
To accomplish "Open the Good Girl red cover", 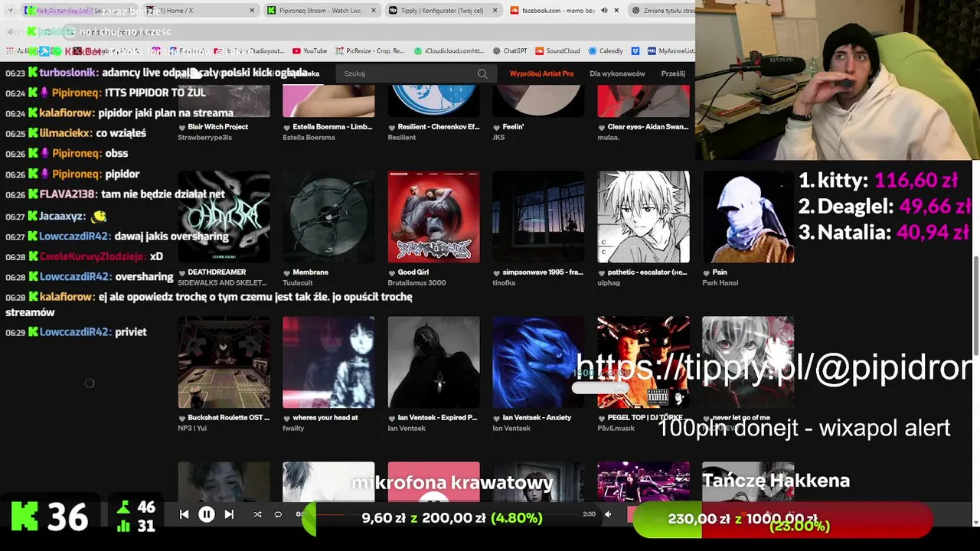I will click(x=433, y=217).
